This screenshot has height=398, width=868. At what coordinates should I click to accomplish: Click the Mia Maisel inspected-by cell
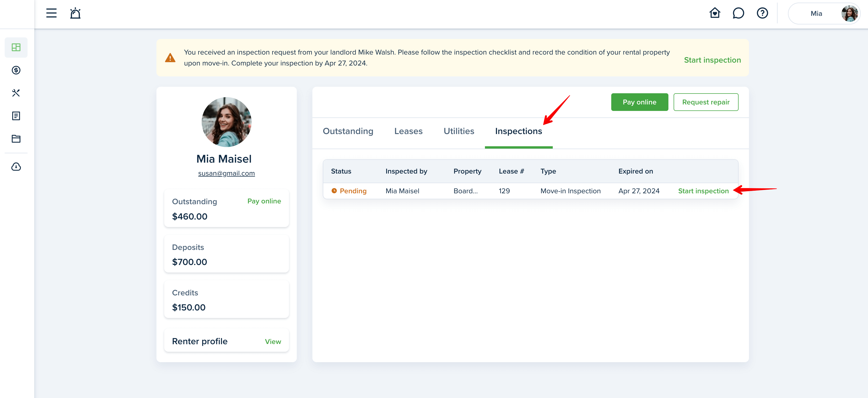pos(402,191)
